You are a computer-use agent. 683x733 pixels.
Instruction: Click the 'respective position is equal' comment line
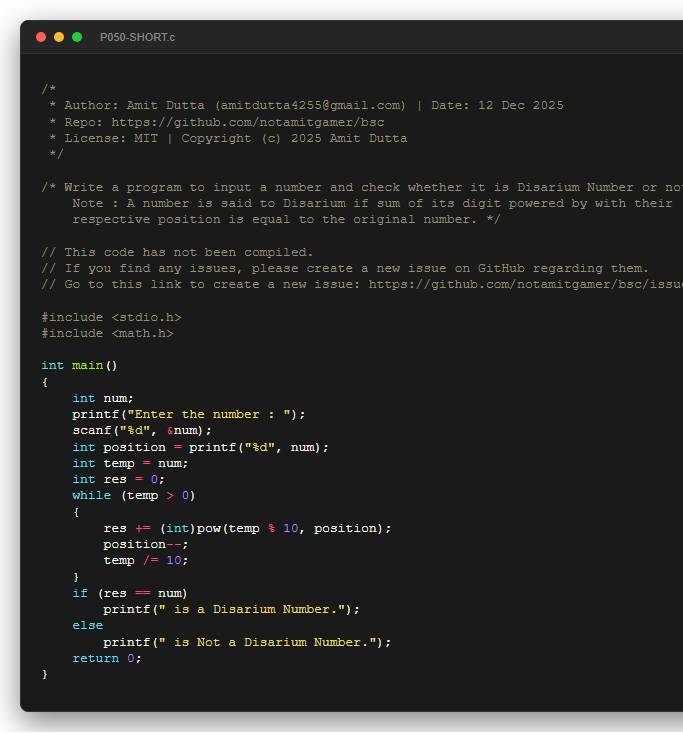(286, 220)
